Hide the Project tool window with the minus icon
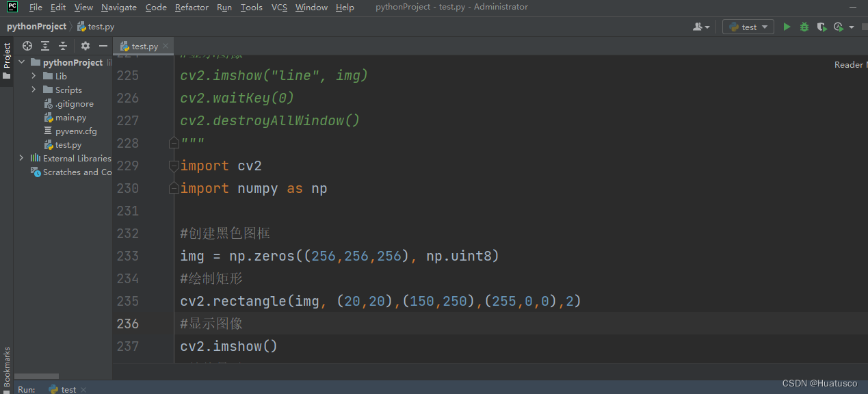Viewport: 868px width, 394px height. pos(102,46)
